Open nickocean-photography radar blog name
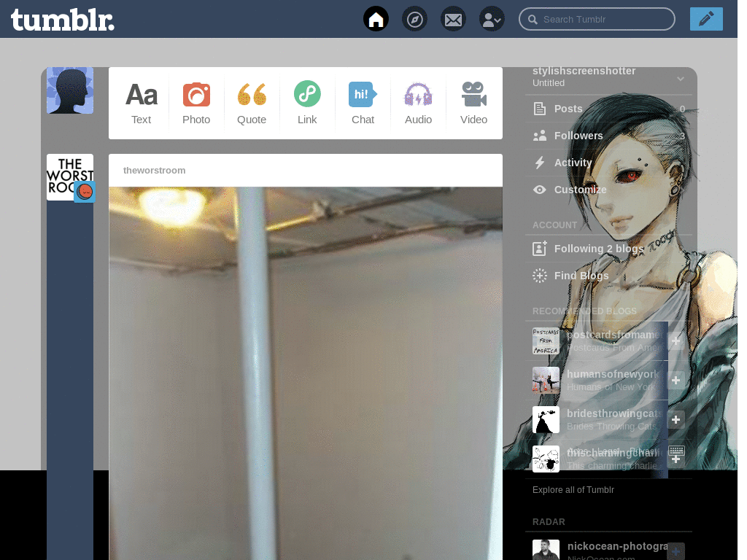Screen dimensions: 747x560 pyautogui.click(x=617, y=546)
